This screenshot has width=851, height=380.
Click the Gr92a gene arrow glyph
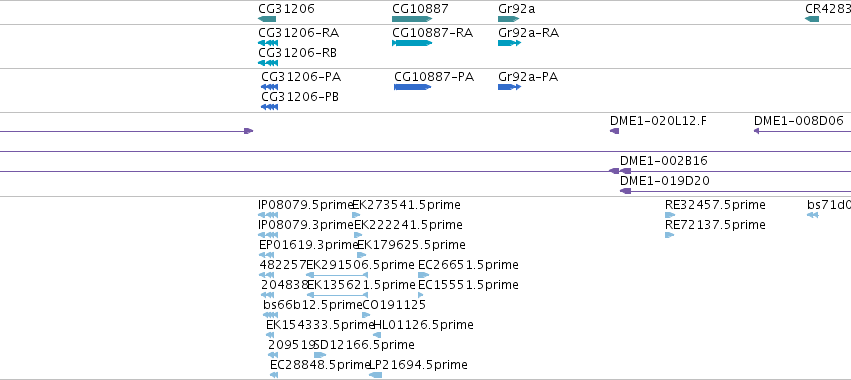point(509,19)
